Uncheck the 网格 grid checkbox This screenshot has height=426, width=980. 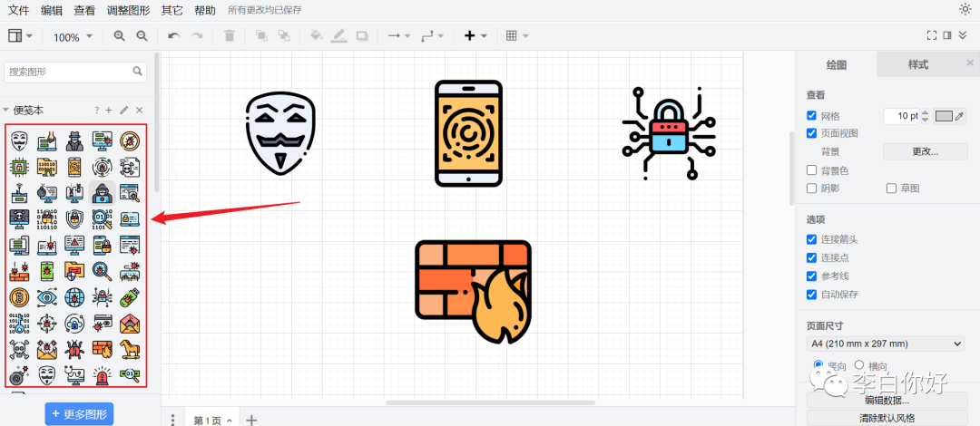(x=812, y=115)
